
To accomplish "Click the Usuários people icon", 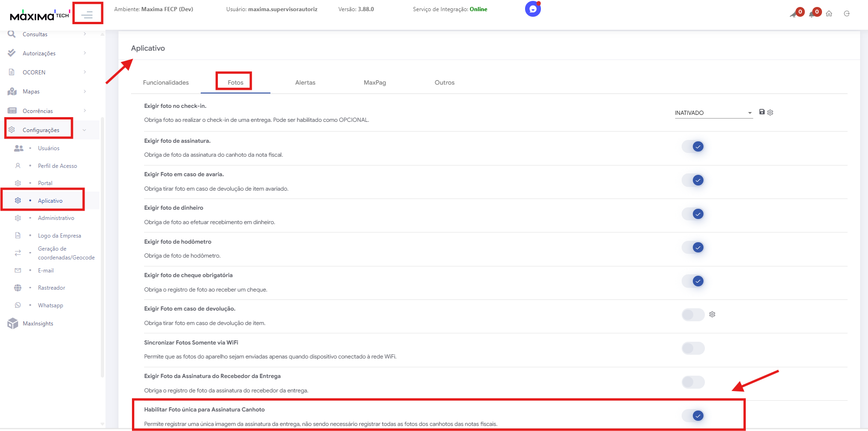I will tap(19, 148).
